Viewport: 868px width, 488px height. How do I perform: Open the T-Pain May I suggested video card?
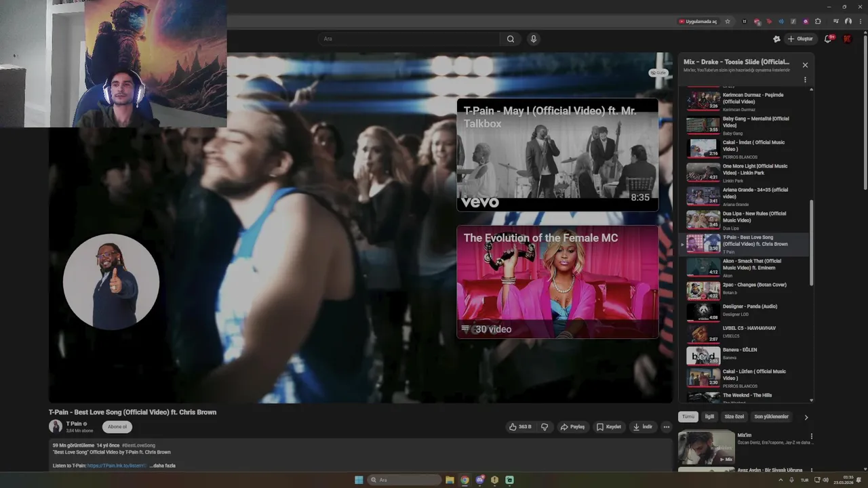(557, 155)
